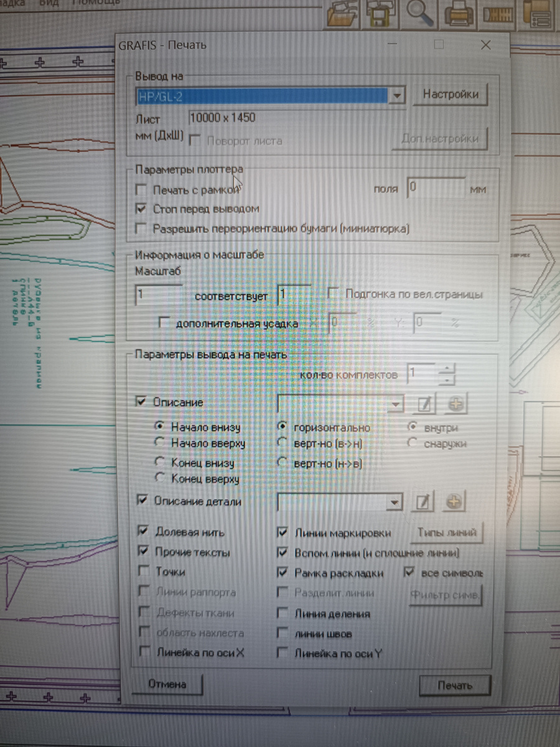Click pencil edit icon beside Описание dropdown
Image resolution: width=560 pixels, height=747 pixels.
pyautogui.click(x=425, y=403)
